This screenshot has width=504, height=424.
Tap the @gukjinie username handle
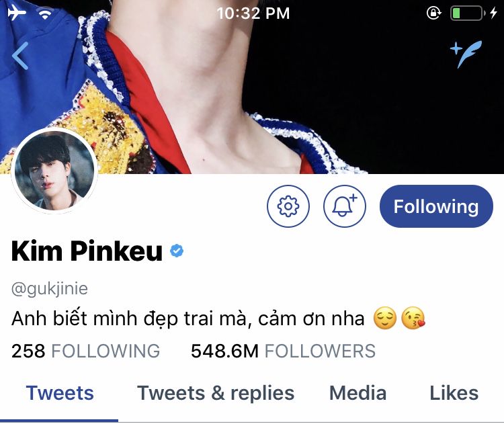(50, 289)
